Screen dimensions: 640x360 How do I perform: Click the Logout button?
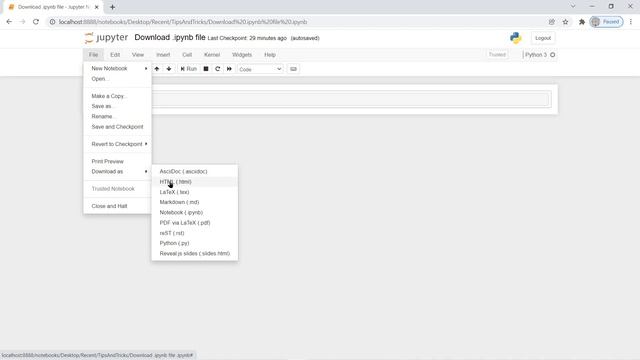pos(543,38)
